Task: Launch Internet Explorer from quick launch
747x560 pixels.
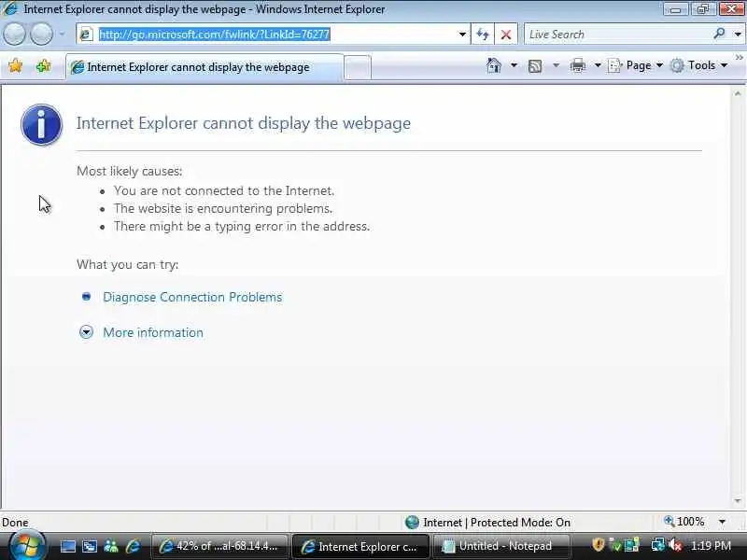Action: pos(133,546)
